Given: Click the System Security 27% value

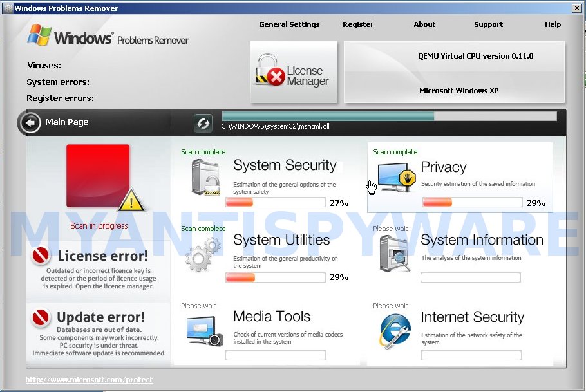Looking at the screenshot, I should (x=339, y=203).
